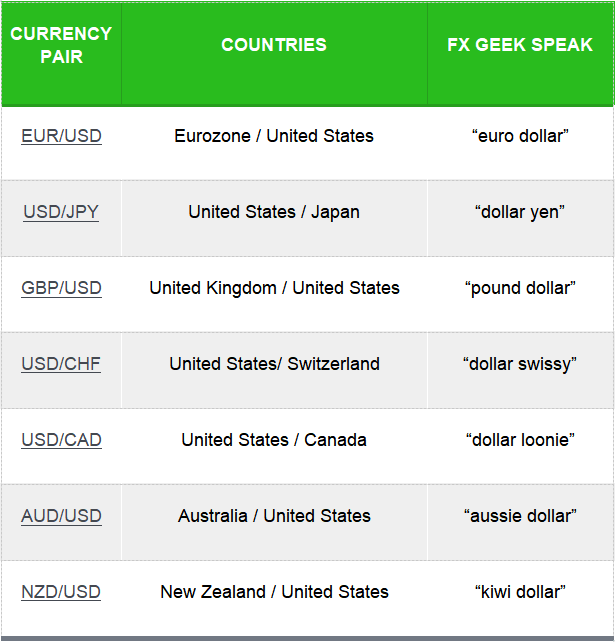This screenshot has width=615, height=642.
Task: Select the "dollar loonie" nickname cell
Action: (520, 440)
